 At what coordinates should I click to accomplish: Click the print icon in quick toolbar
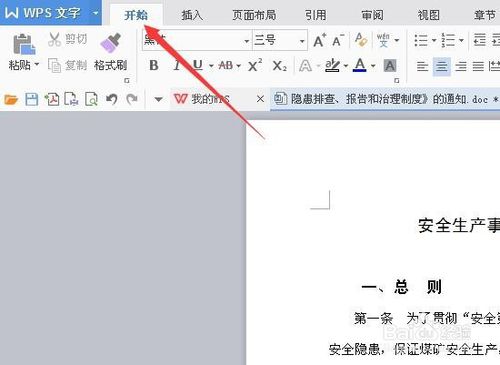71,99
